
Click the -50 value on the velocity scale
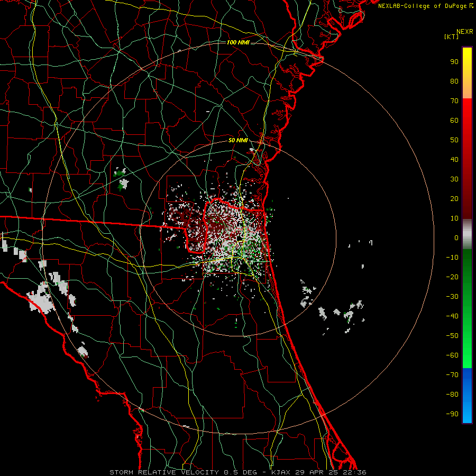(x=452, y=336)
